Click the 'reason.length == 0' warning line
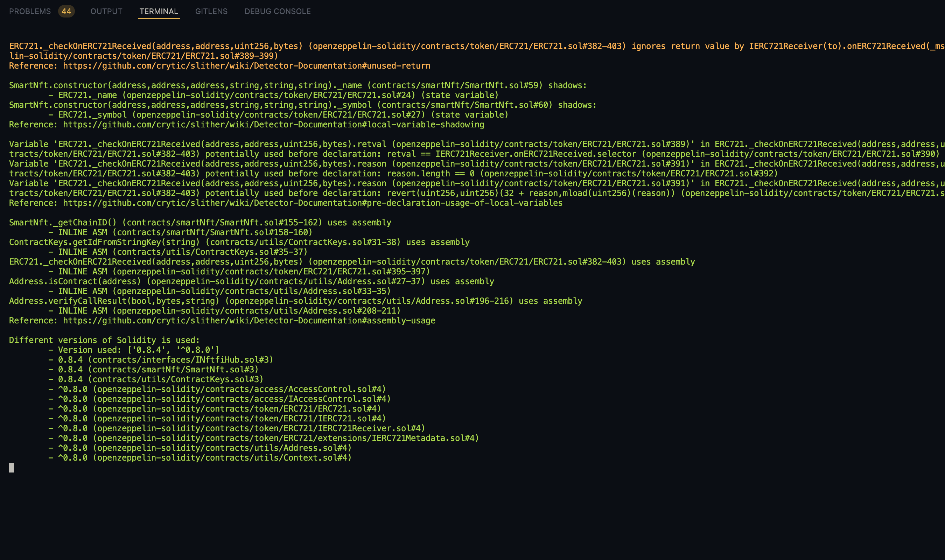945x560 pixels. [x=477, y=169]
